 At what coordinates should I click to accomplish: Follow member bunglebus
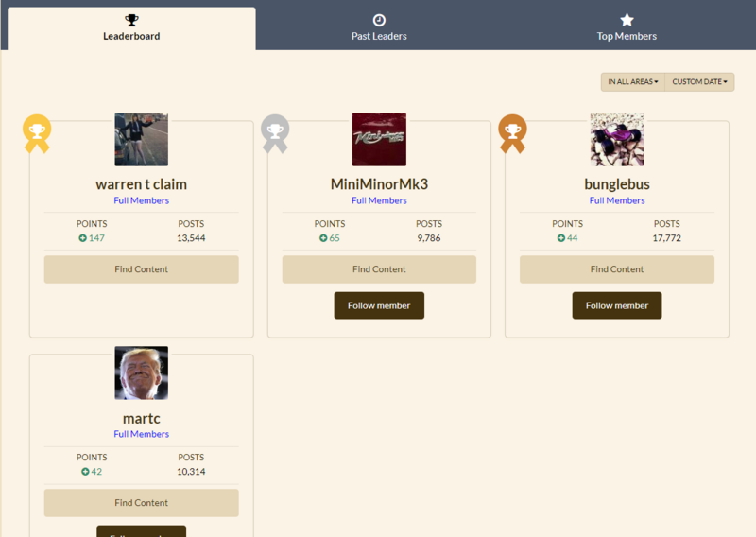[x=616, y=305]
